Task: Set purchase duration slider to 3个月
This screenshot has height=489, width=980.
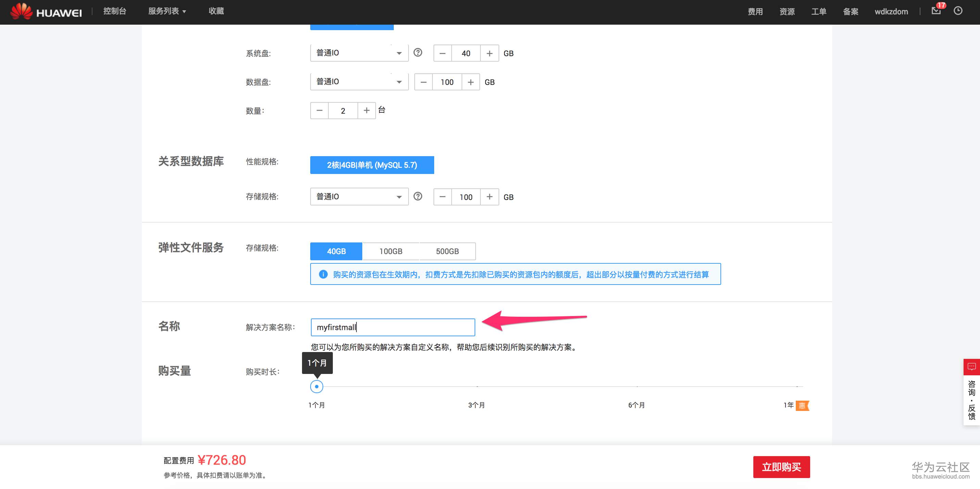Action: point(477,387)
